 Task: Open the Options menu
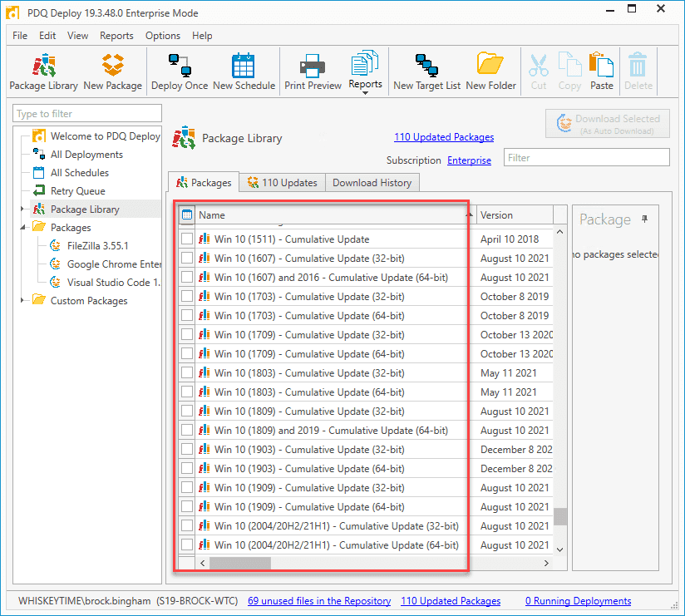pos(163,36)
